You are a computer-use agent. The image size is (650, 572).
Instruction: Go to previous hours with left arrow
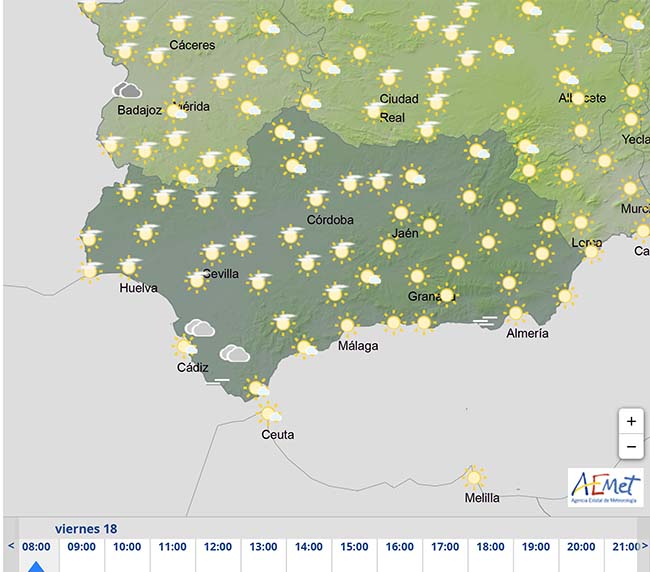point(11,546)
